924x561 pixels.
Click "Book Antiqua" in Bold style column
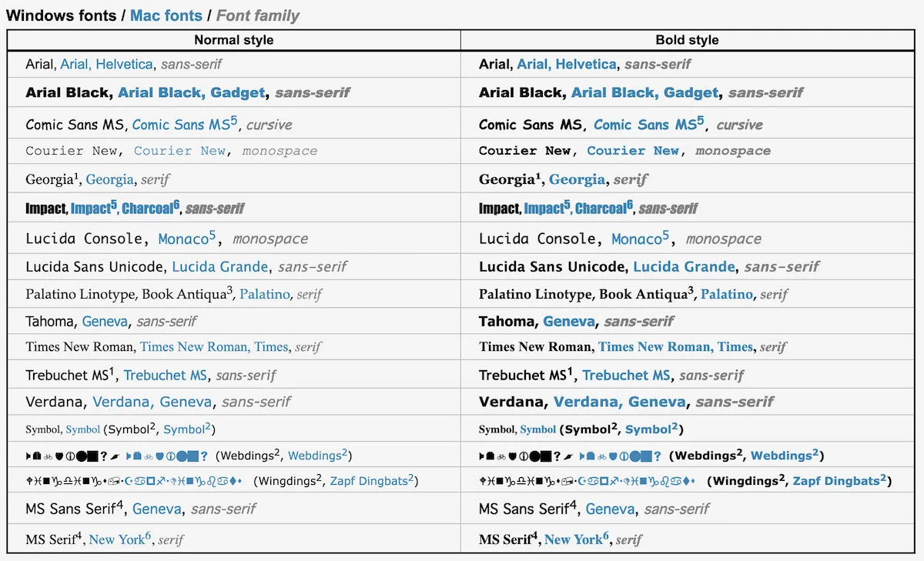click(x=643, y=294)
